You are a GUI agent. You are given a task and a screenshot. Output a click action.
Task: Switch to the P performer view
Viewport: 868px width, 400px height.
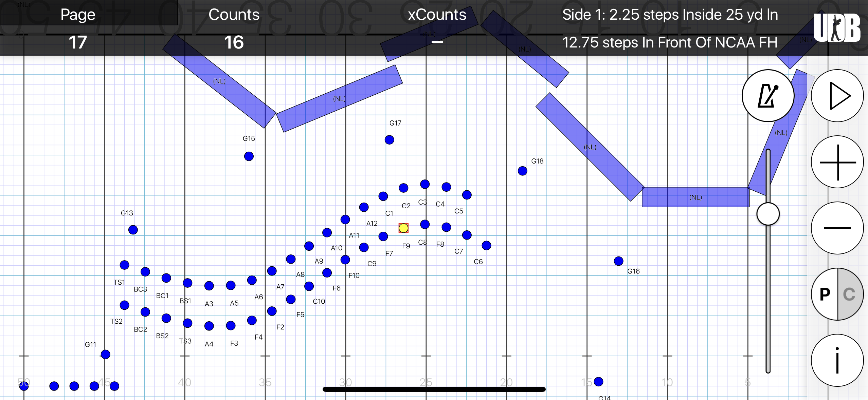pos(825,294)
